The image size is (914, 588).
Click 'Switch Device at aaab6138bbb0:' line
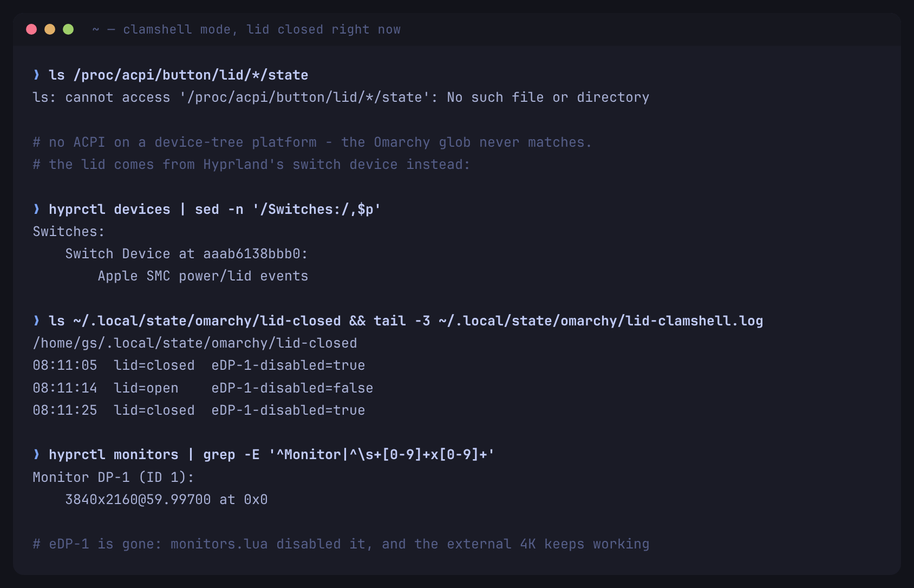pos(187,254)
